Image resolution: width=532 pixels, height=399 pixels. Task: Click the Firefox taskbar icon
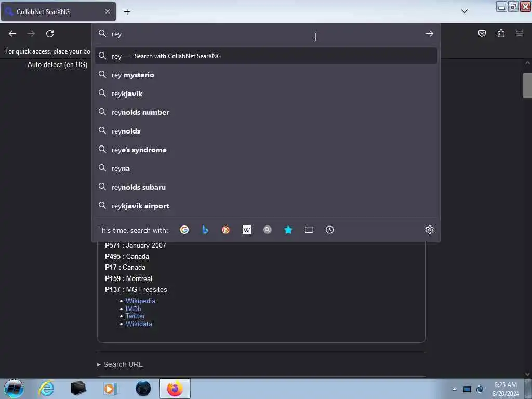[175, 389]
